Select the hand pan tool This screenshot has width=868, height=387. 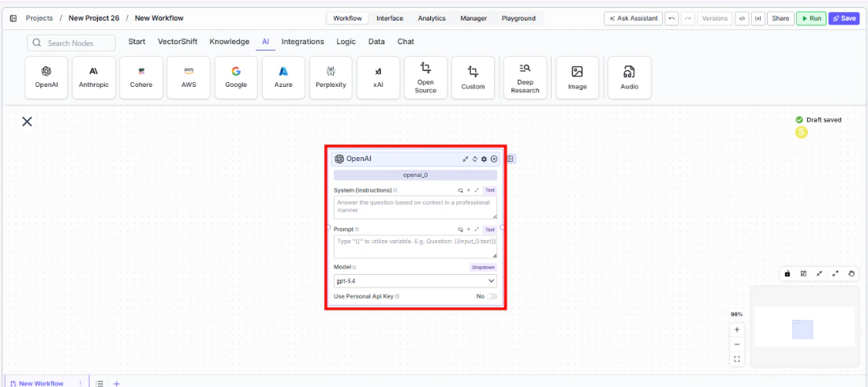(x=851, y=273)
